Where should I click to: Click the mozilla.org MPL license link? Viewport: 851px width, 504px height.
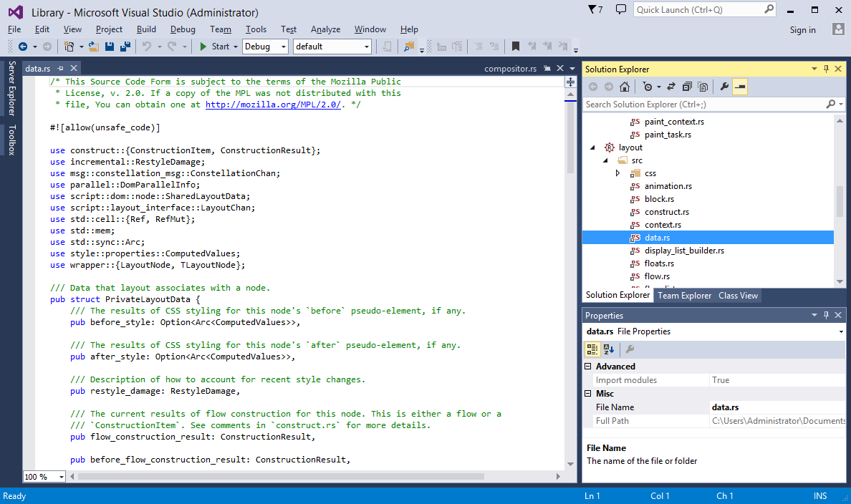273,105
